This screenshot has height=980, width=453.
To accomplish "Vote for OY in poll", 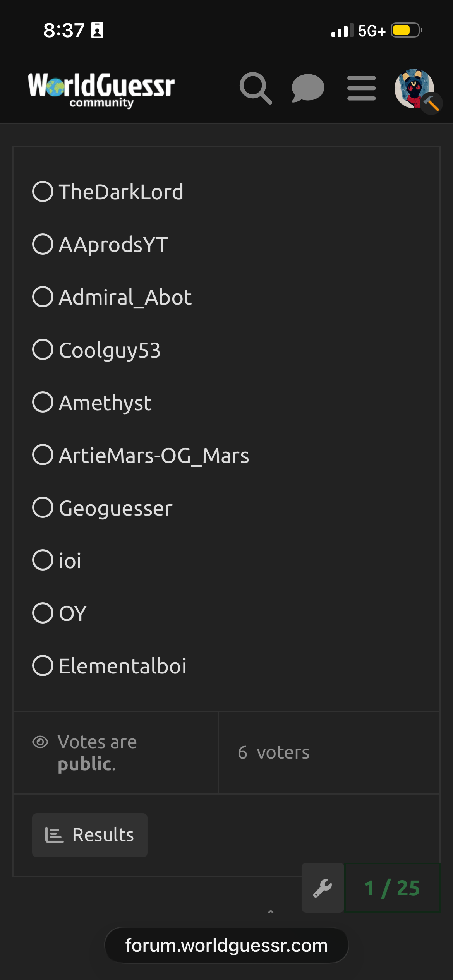I will click(x=43, y=613).
